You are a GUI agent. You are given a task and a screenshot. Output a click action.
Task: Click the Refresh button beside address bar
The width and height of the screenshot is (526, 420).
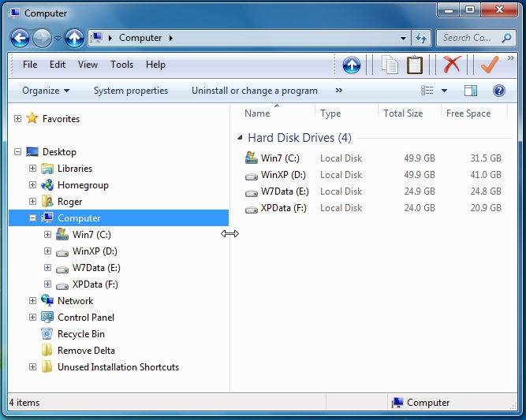(420, 38)
